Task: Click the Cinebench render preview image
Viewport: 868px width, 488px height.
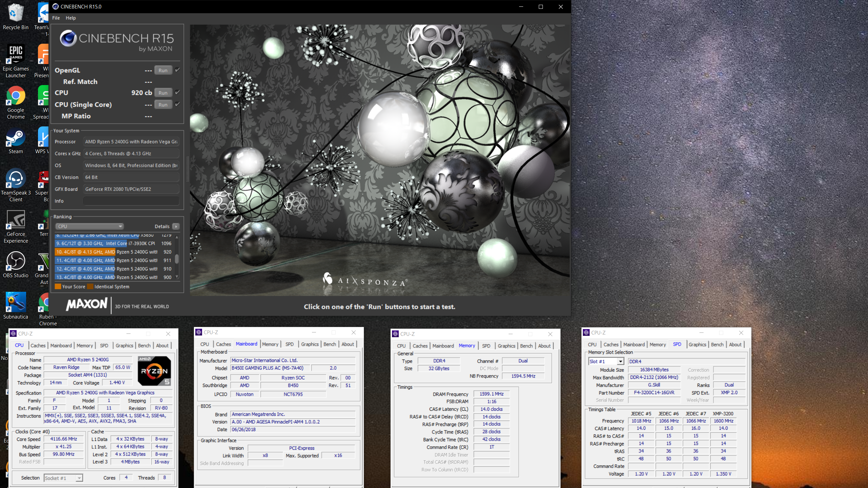Action: point(380,160)
